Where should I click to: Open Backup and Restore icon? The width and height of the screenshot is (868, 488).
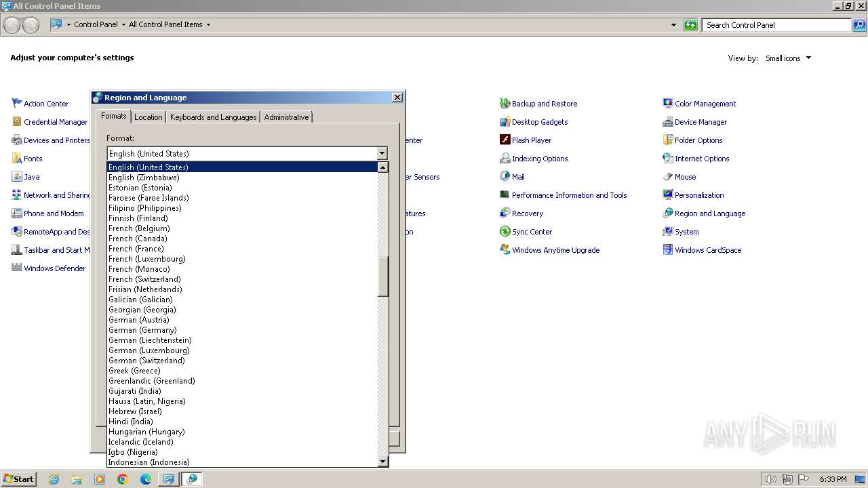coord(505,104)
